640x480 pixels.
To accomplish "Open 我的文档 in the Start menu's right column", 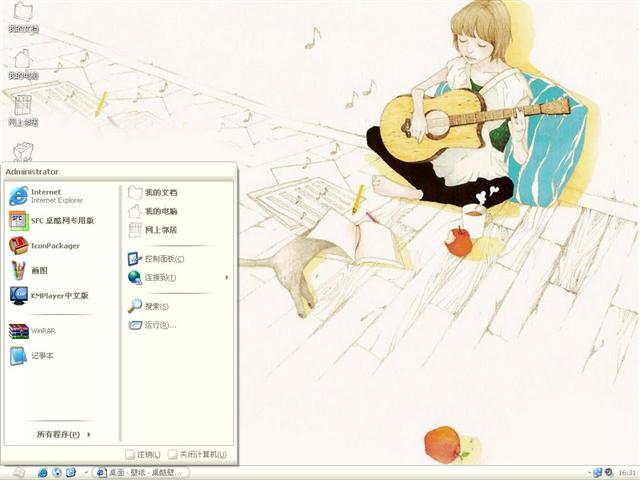I will click(x=178, y=192).
